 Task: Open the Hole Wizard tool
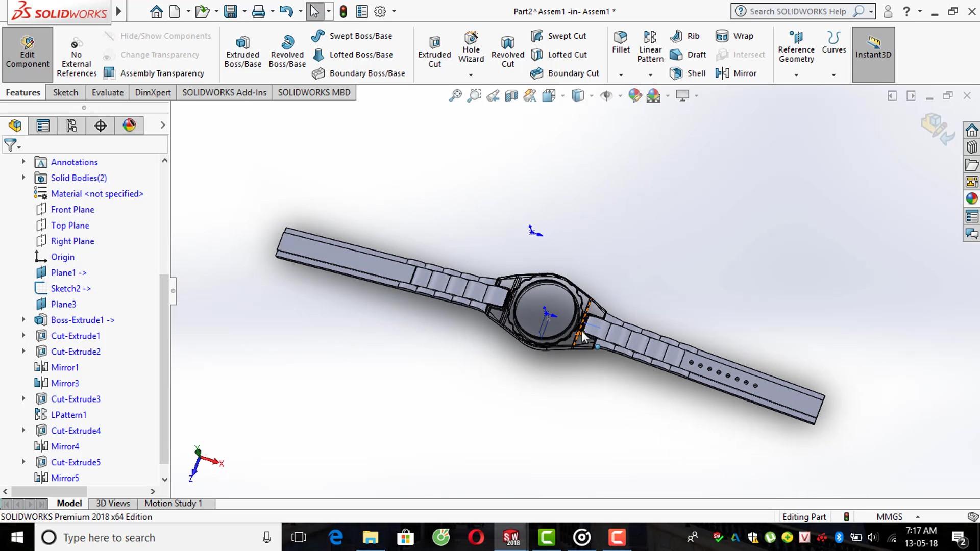point(471,48)
